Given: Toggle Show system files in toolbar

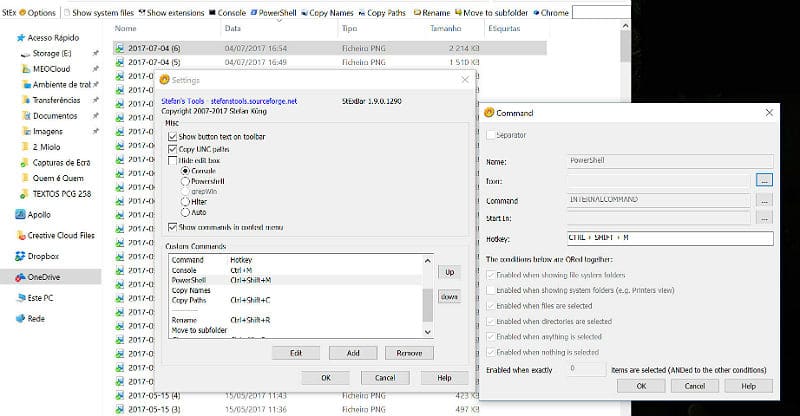Looking at the screenshot, I should click(99, 13).
